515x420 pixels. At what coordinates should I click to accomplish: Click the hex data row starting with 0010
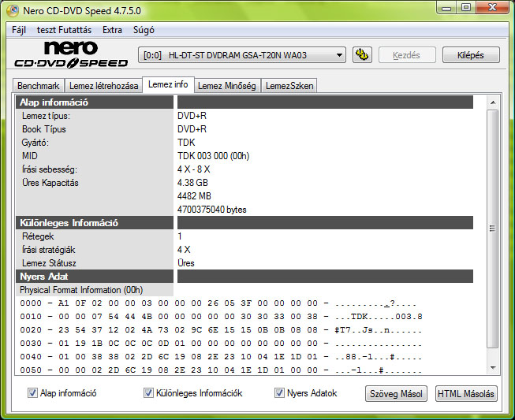[221, 317]
